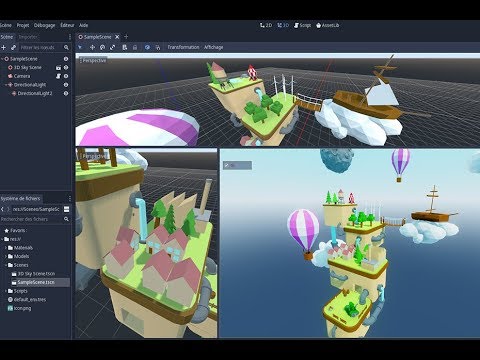Screen dimensions: 480x360
Task: Click the instance scene link icon
Action: click(x=13, y=48)
